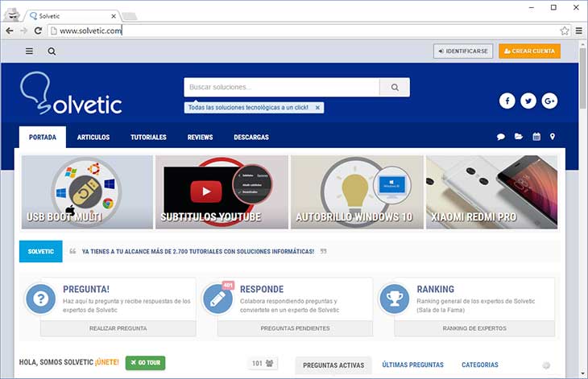588x379 pixels.
Task: Click the speech bubble icon in navbar
Action: coord(501,137)
